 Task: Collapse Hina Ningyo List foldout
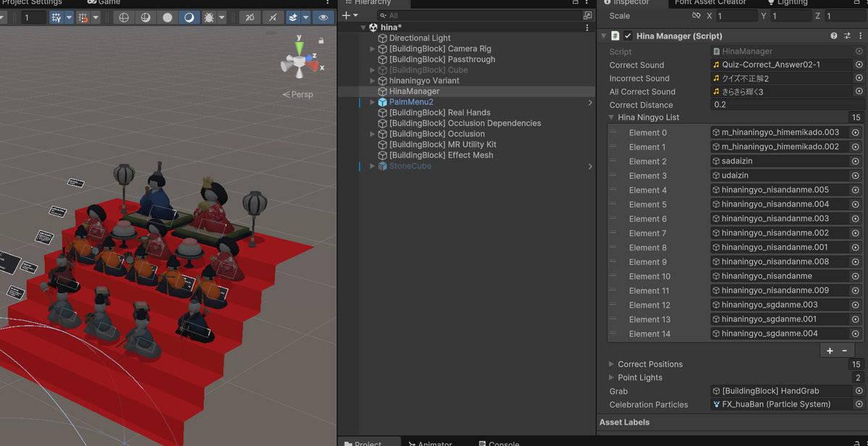612,117
